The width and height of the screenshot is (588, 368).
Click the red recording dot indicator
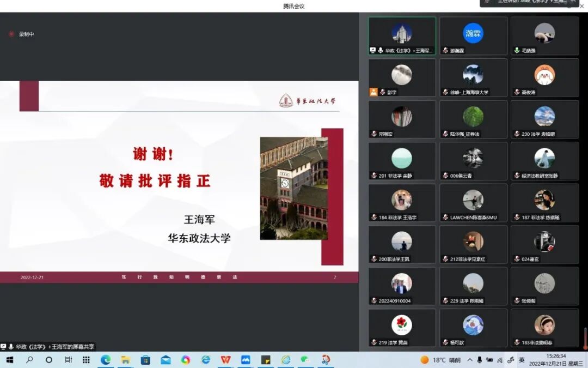pyautogui.click(x=12, y=34)
